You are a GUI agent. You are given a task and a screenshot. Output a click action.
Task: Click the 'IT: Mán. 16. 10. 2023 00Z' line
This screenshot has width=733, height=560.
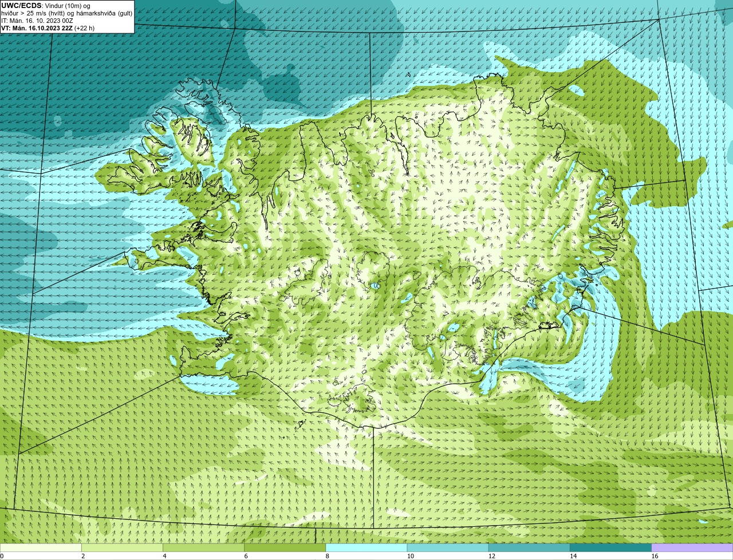tap(37, 21)
